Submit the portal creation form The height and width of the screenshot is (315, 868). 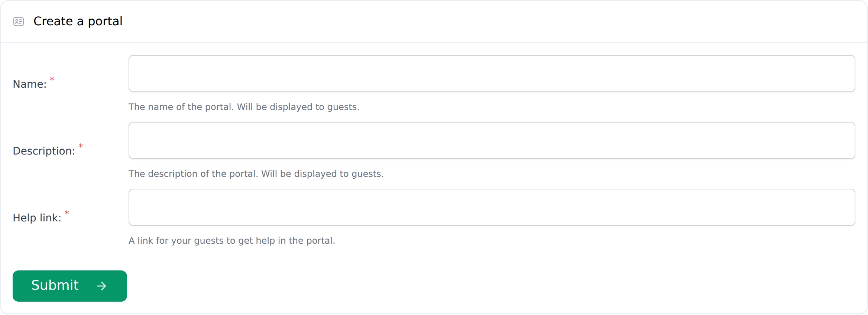70,286
